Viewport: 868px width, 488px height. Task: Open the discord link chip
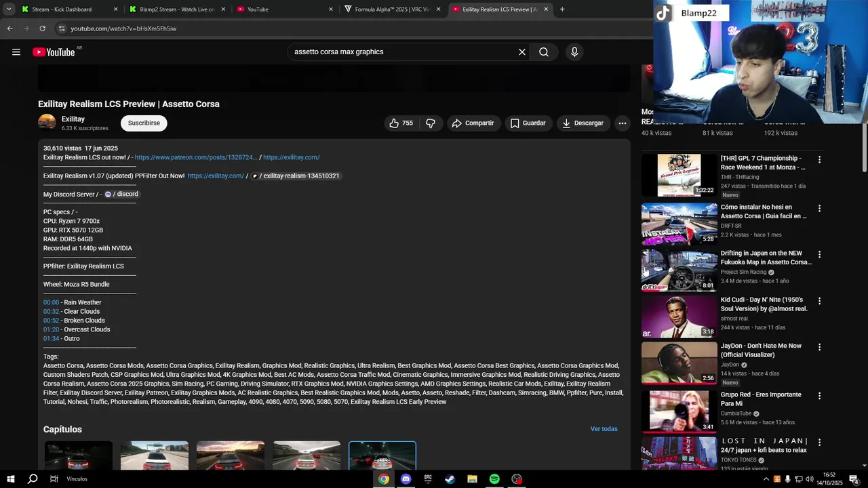click(121, 194)
